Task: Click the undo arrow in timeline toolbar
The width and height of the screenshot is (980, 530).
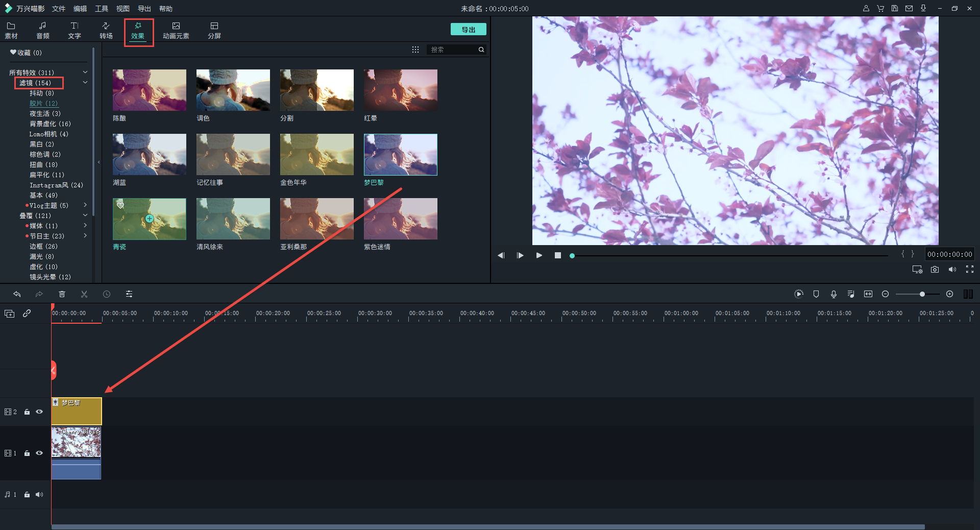Action: pos(17,294)
